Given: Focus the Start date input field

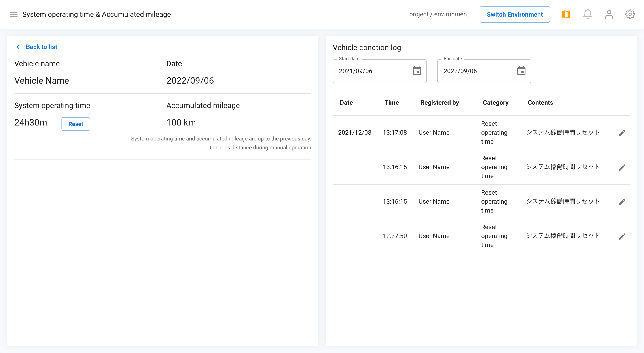Looking at the screenshot, I should (x=370, y=71).
